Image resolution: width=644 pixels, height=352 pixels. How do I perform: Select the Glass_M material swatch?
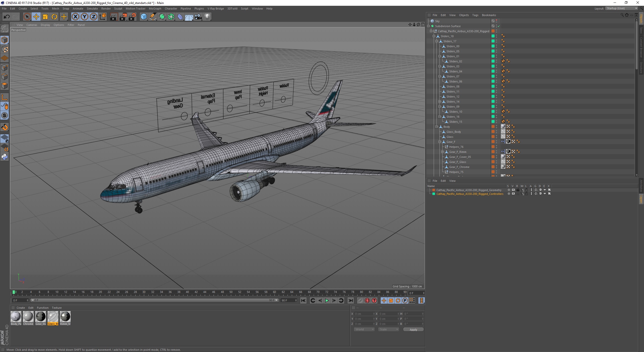coord(53,318)
